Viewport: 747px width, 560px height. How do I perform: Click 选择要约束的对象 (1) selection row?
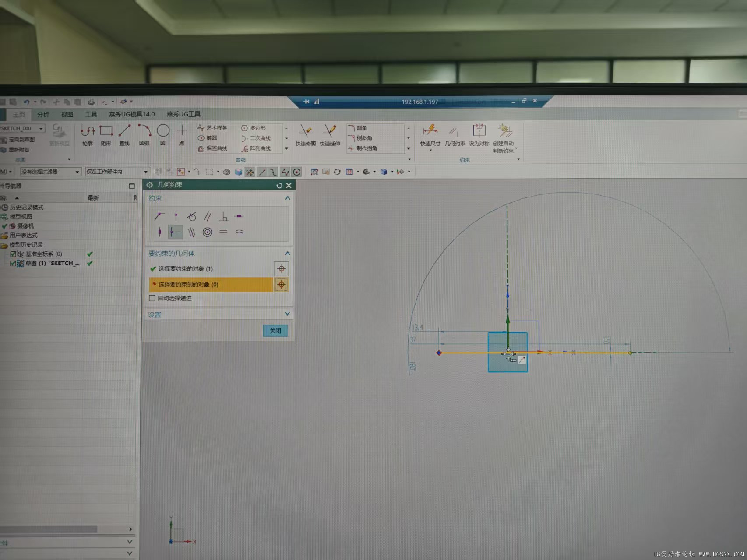[x=211, y=269]
